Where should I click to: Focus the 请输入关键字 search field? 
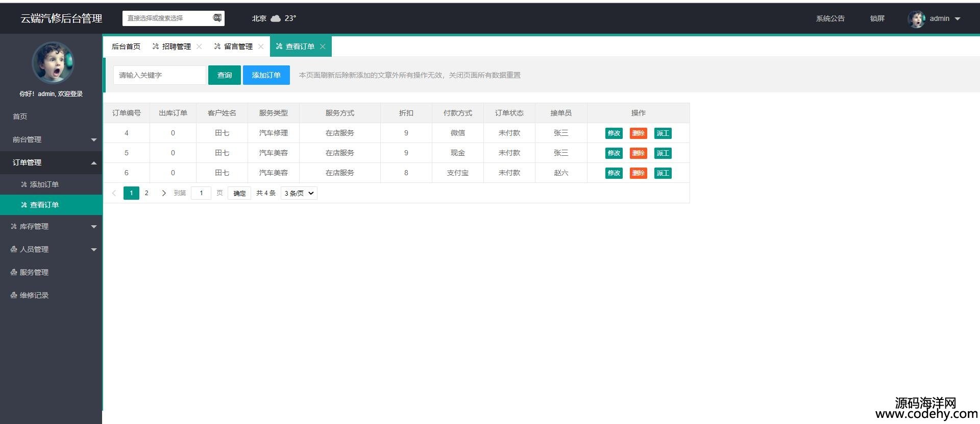(159, 75)
